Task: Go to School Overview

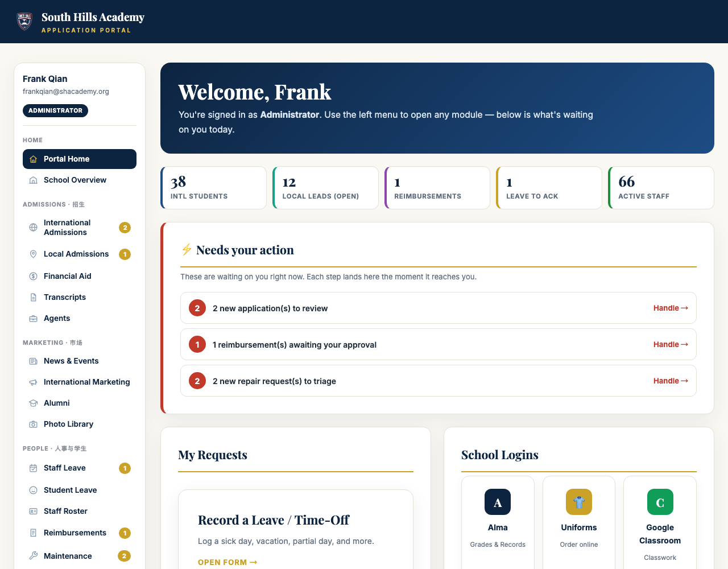Action: [80, 180]
